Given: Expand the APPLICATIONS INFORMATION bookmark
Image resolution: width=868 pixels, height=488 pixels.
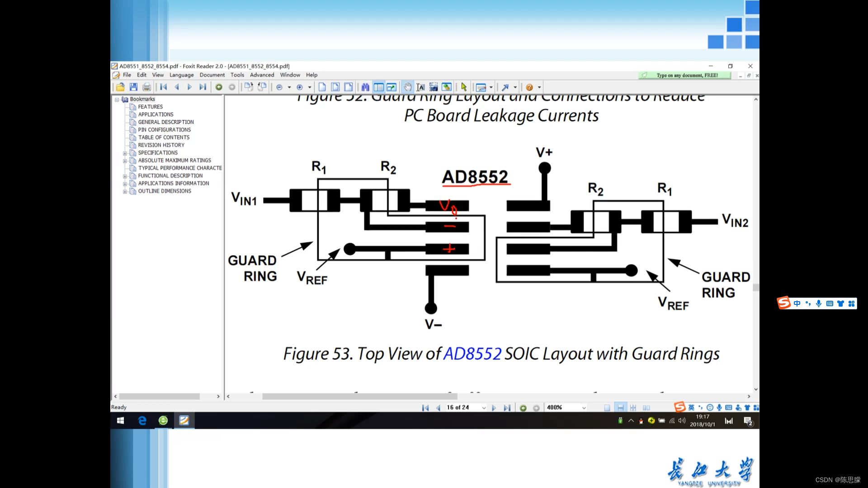Looking at the screenshot, I should (x=125, y=184).
